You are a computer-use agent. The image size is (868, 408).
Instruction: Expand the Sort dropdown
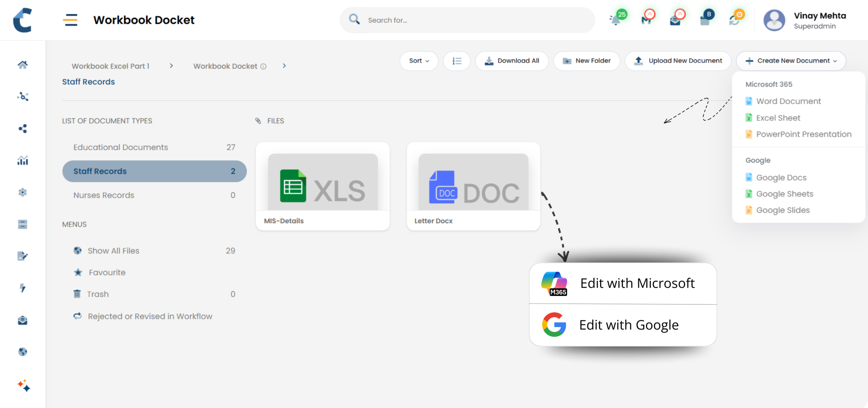pyautogui.click(x=419, y=61)
